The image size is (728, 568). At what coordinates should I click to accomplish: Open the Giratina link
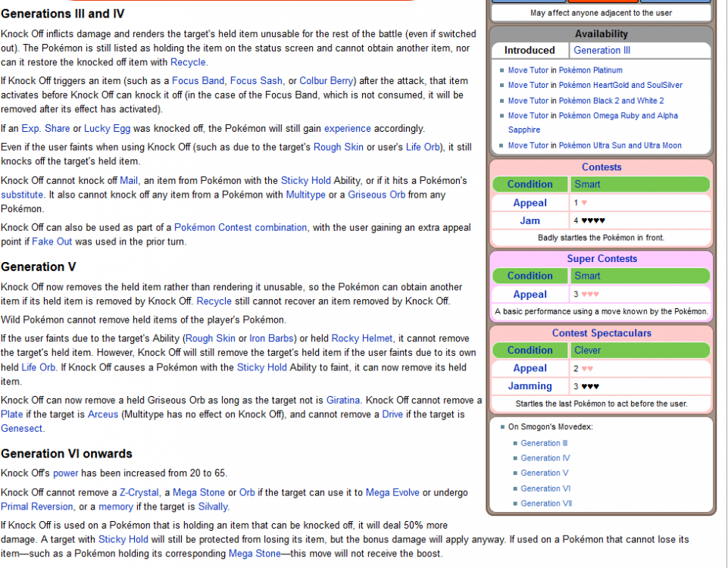coord(343,400)
